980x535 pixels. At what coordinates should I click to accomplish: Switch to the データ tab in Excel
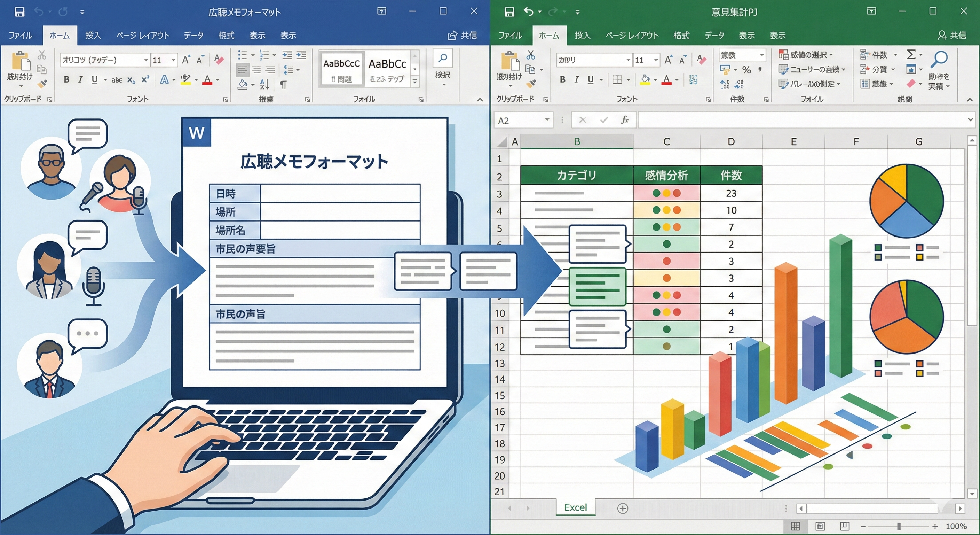[714, 36]
